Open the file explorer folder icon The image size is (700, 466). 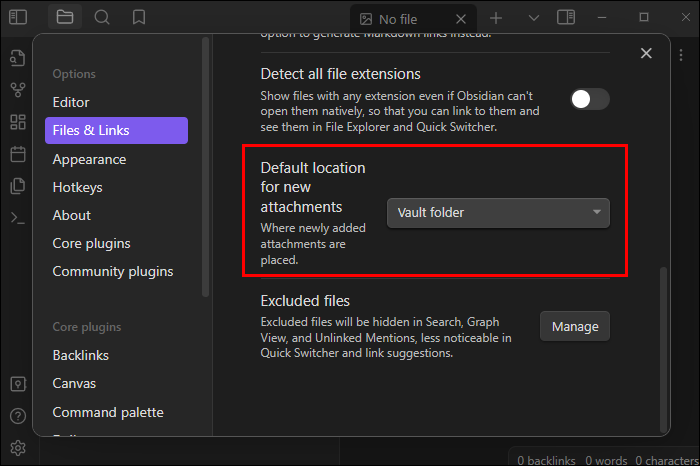pos(65,17)
